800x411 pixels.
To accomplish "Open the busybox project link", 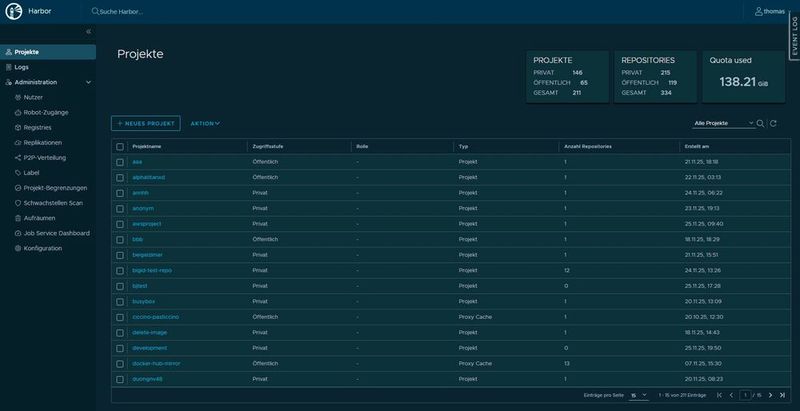I will click(x=143, y=302).
